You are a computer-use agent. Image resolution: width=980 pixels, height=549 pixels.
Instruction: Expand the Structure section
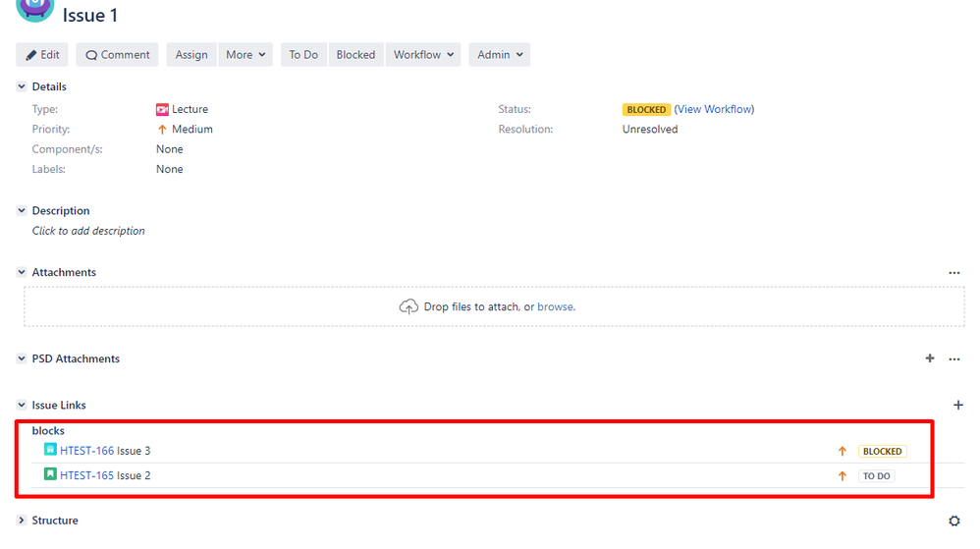point(22,521)
